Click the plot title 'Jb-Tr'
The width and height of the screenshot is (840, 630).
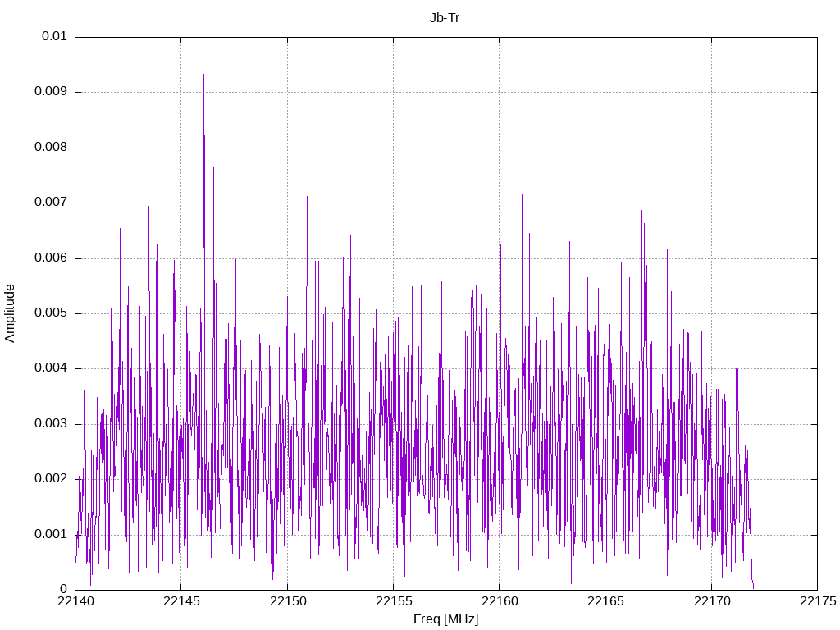pos(445,18)
